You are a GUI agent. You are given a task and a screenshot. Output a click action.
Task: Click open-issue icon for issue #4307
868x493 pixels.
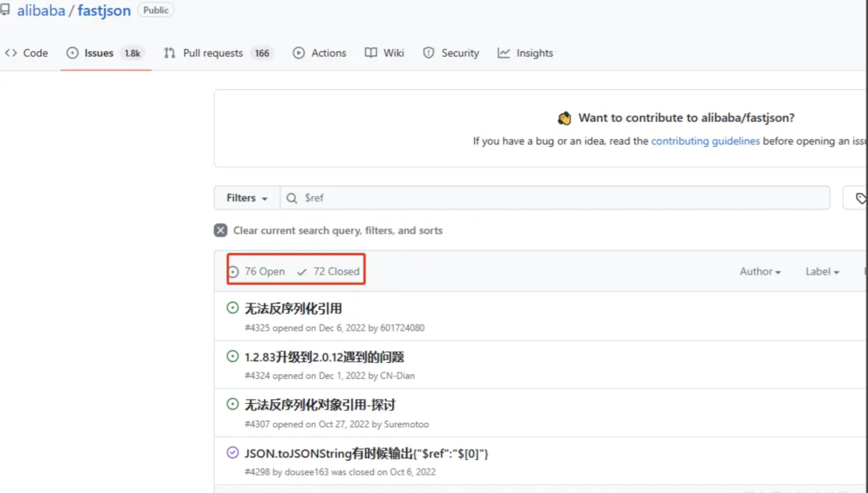coord(232,405)
